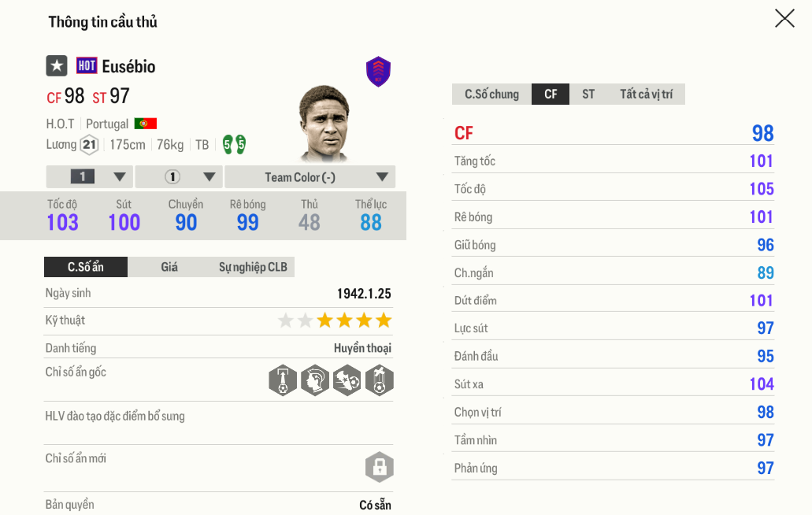Select the ST position tab

588,94
